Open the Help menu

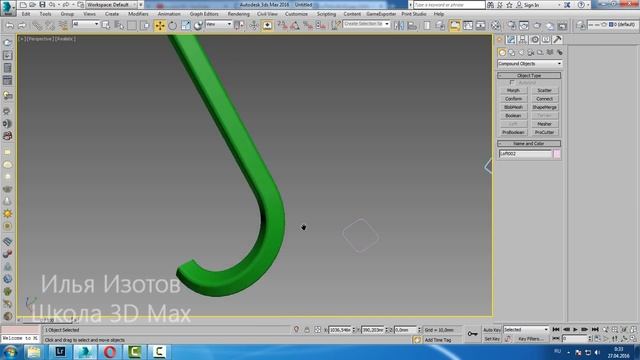point(439,14)
